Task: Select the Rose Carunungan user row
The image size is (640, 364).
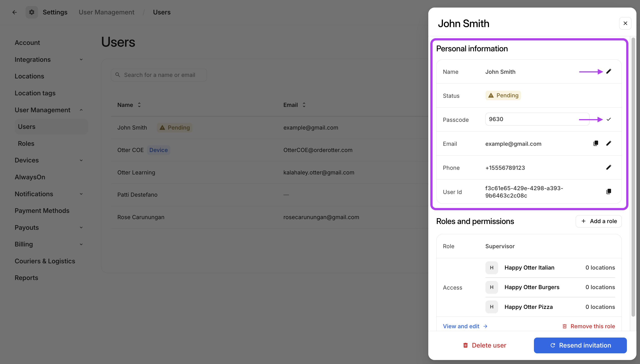Action: pos(269,217)
